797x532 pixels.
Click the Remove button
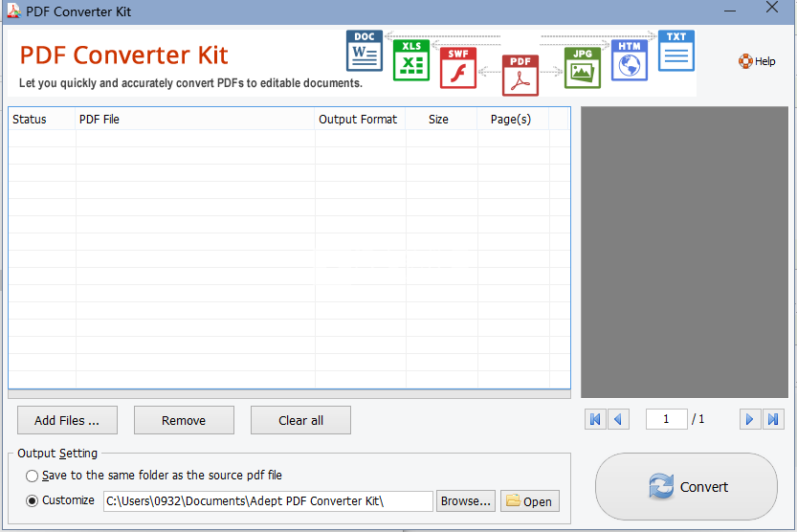coord(184,420)
